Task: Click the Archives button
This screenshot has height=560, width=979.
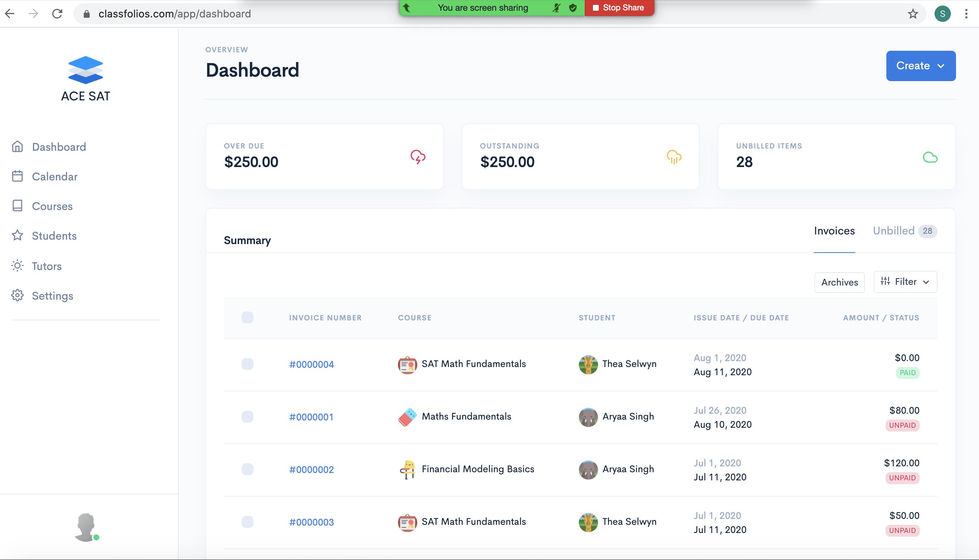Action: (x=839, y=282)
